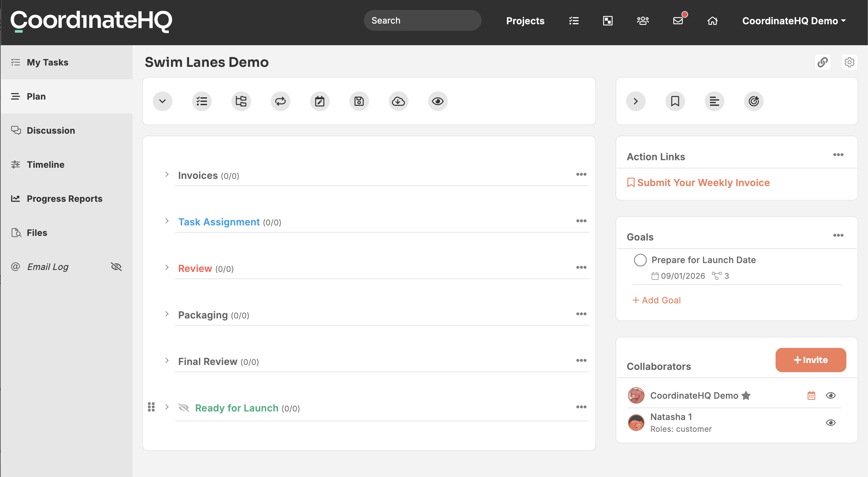Open the Review section more options
868x477 pixels.
coord(581,267)
